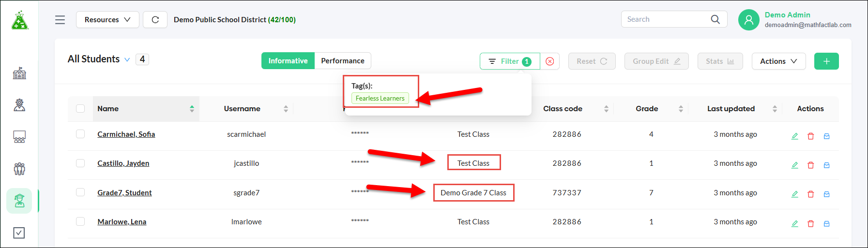Expand the Resources dropdown
Viewport: 868px width, 248px height.
coord(107,20)
